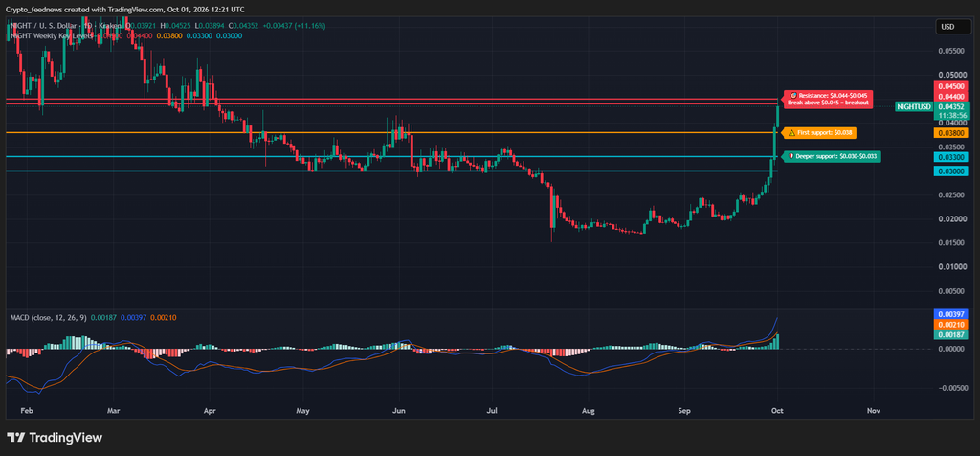Click the cyan 0.03000 price axis label
The height and width of the screenshot is (456, 980).
coord(950,171)
